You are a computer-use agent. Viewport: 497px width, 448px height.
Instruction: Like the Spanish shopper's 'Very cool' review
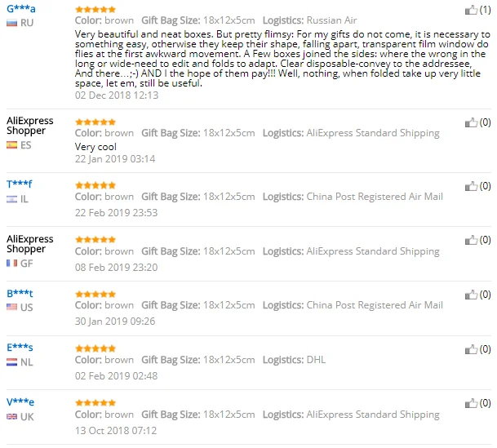tap(471, 123)
